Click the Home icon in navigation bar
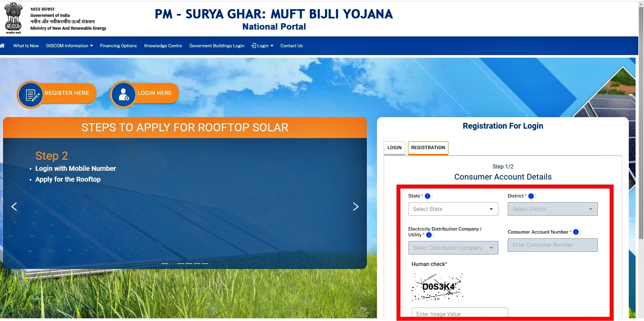The image size is (644, 321). 2,46
